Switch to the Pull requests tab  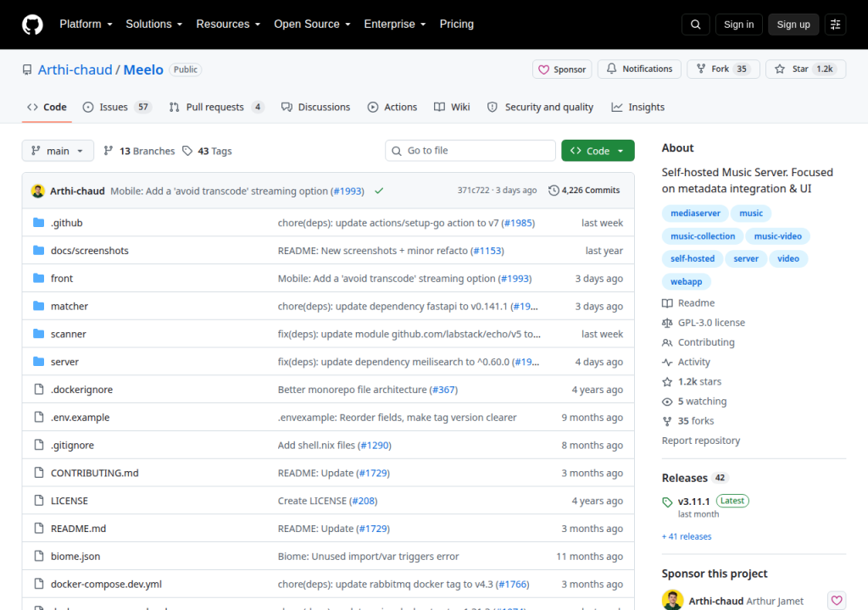point(216,107)
